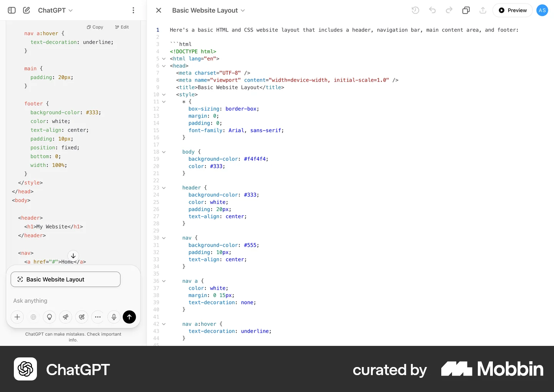Toggle deep research telescope in composer
The width and height of the screenshot is (554, 392).
(66, 317)
